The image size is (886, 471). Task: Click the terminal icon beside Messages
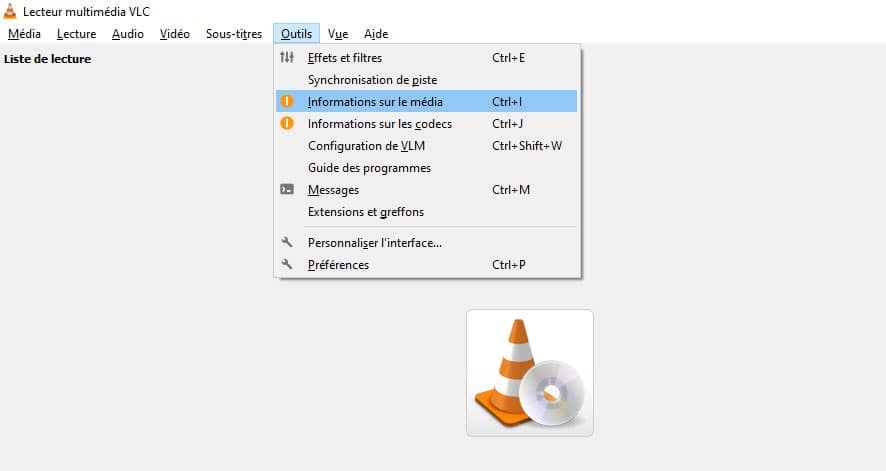point(287,190)
